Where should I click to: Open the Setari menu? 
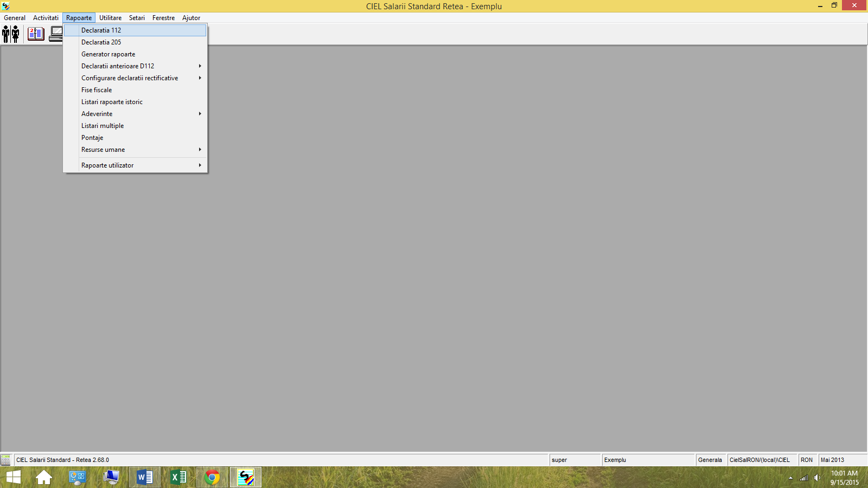click(x=137, y=18)
